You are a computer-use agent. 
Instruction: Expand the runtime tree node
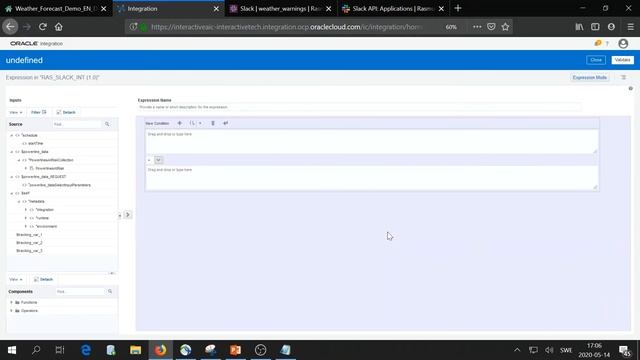coord(26,218)
